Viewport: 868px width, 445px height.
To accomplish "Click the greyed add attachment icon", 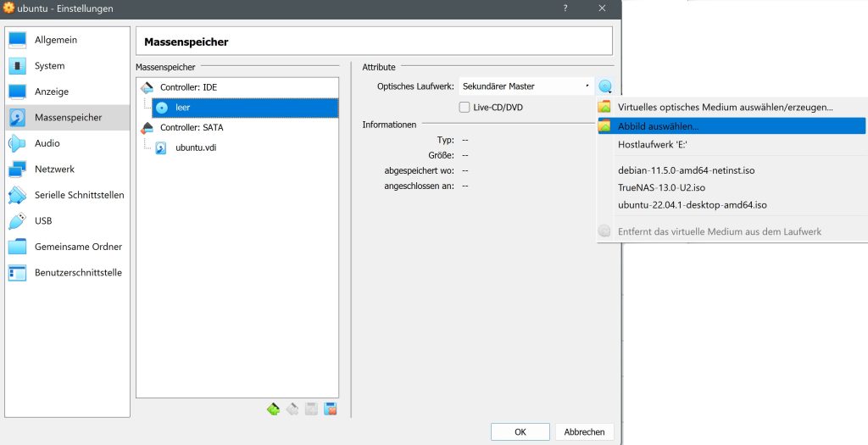I will (x=311, y=409).
